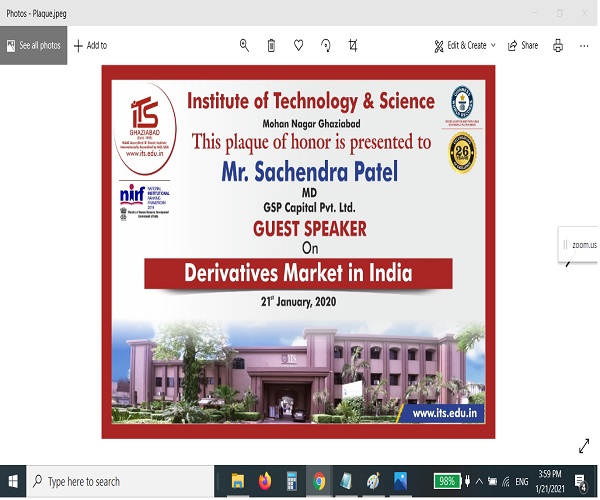Add photo to favorites with heart icon
600x500 pixels.
click(298, 46)
